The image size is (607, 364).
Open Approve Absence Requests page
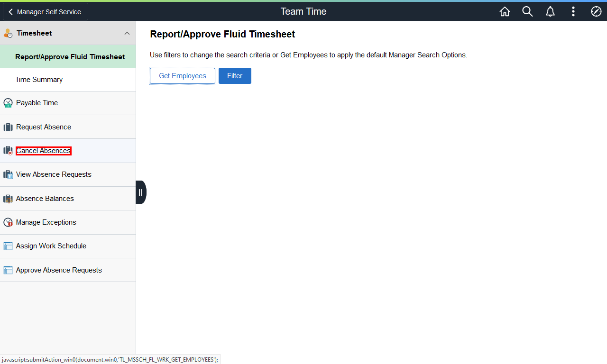68,270
